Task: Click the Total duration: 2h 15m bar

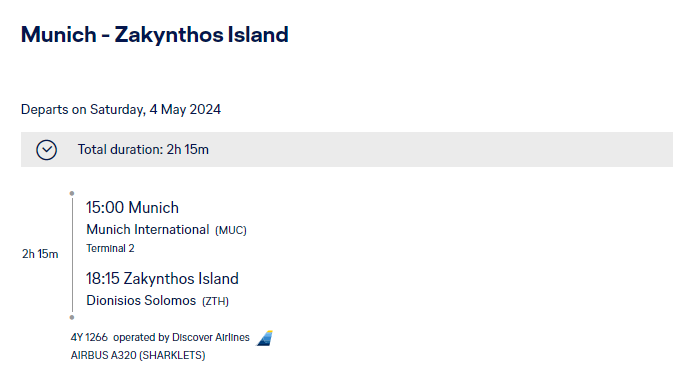Action: tap(347, 149)
